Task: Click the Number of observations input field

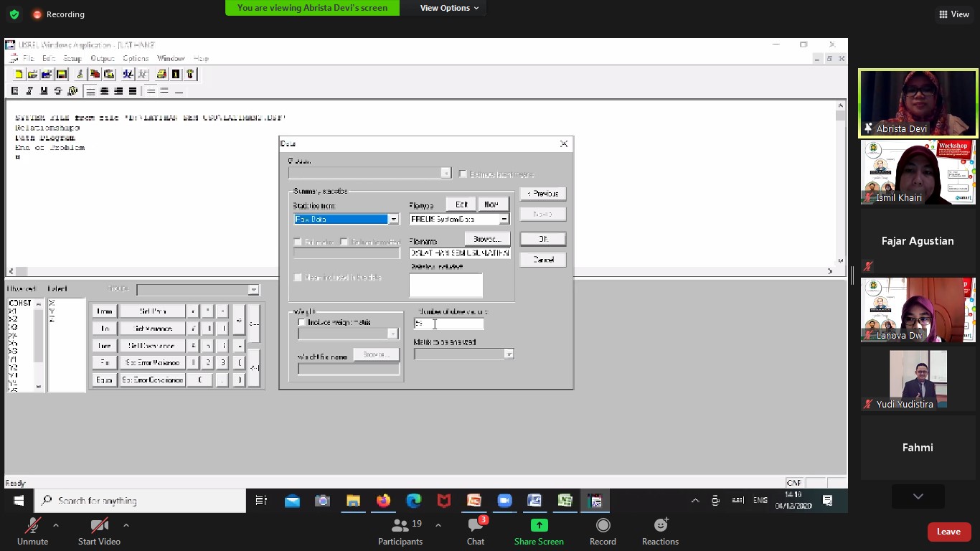Action: [x=448, y=324]
